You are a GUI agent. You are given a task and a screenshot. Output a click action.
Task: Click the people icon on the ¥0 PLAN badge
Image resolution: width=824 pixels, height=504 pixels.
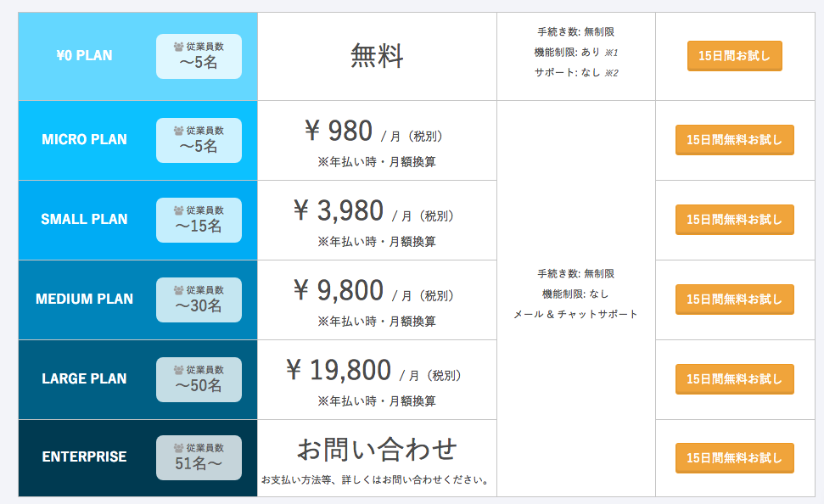(x=178, y=47)
